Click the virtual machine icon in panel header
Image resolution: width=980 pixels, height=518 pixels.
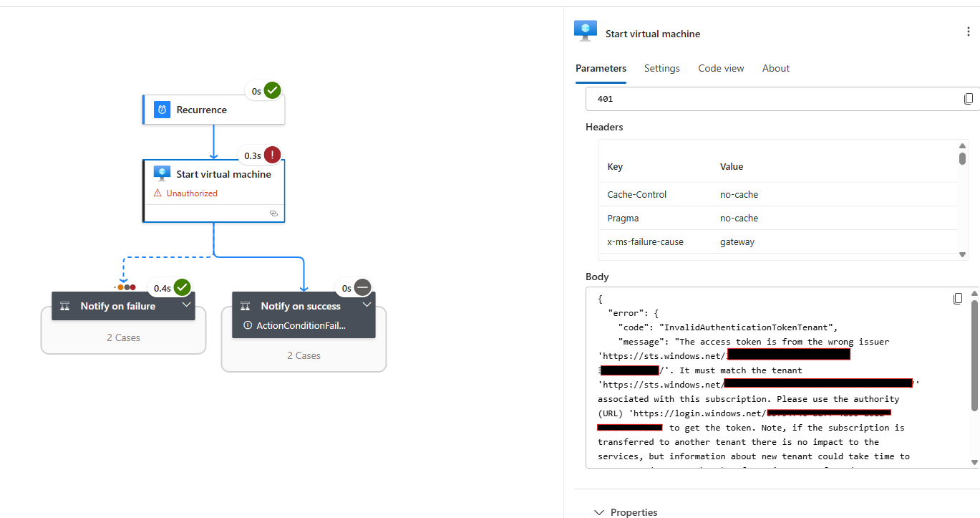(x=586, y=31)
